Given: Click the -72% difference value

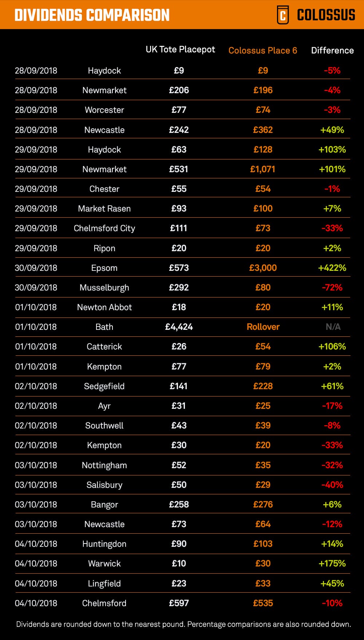Looking at the screenshot, I should pos(332,288).
